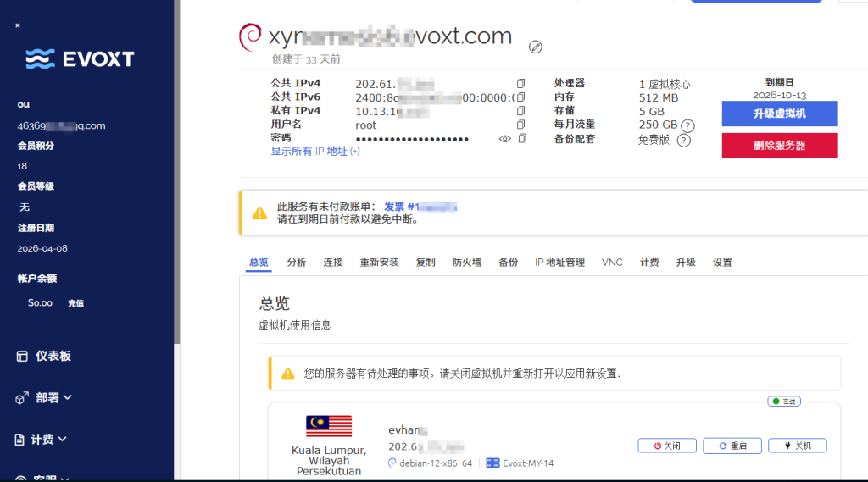The height and width of the screenshot is (482, 868).
Task: Click the EVOXT logo in the sidebar
Action: [81, 58]
